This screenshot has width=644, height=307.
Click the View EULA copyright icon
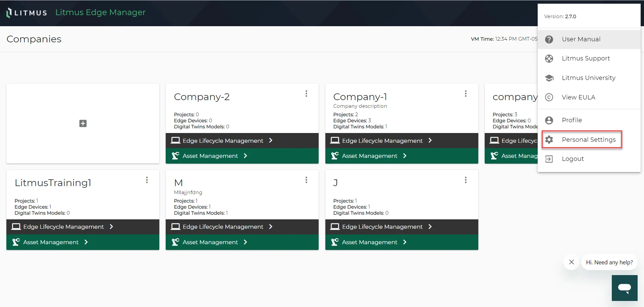coord(549,97)
